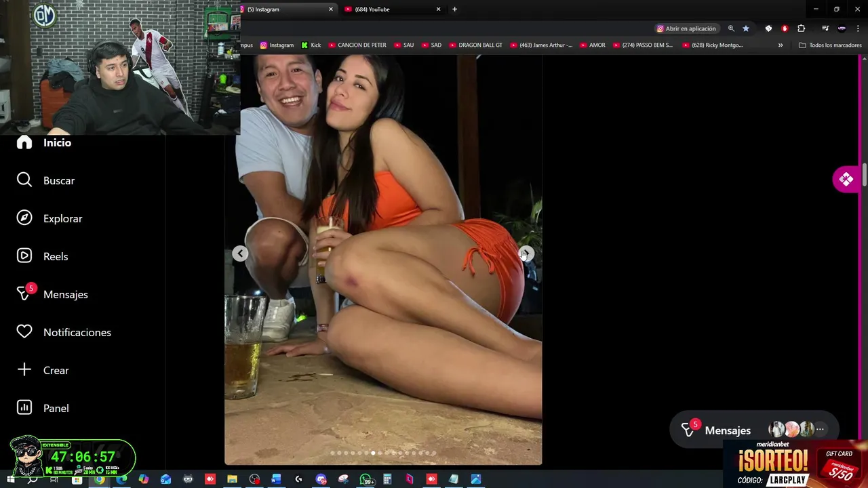Click the page vertical scrollbar thumb

click(x=865, y=176)
